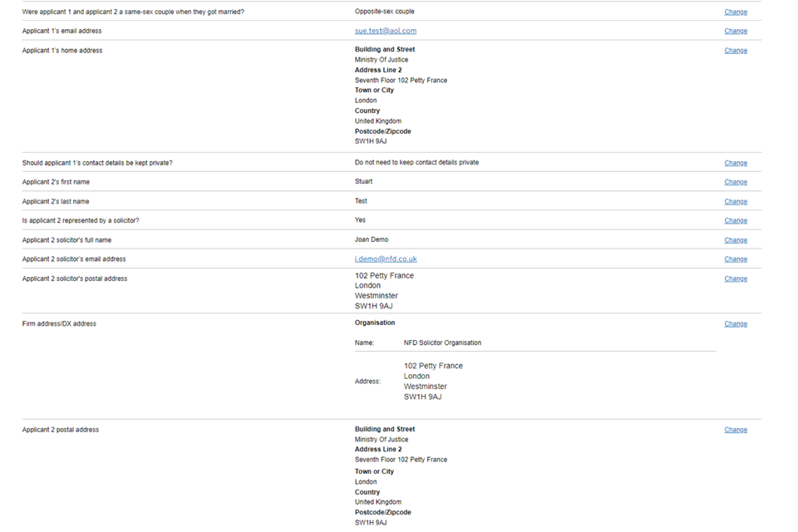Click the Stuart first name value
Viewport: 798px width, 532px height.
click(x=363, y=181)
